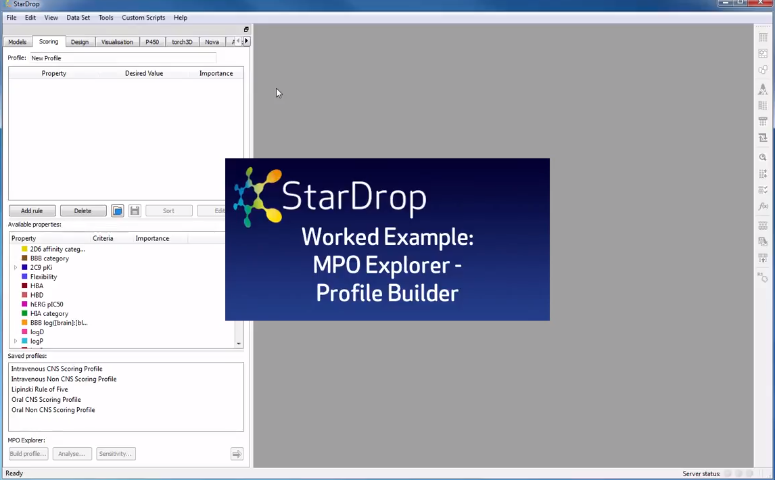Switch to the Visualisation tab

[117, 42]
